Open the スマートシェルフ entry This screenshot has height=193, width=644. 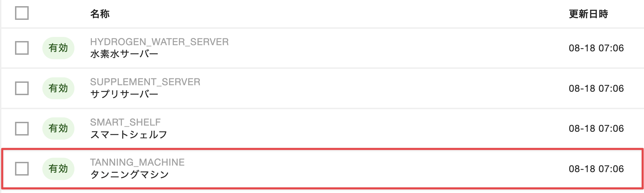point(128,134)
